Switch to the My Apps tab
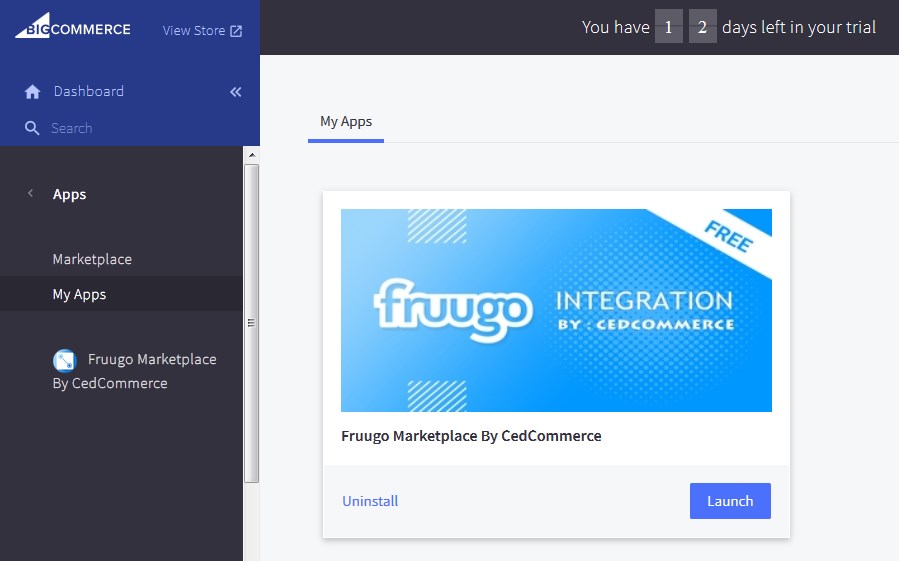 click(346, 122)
